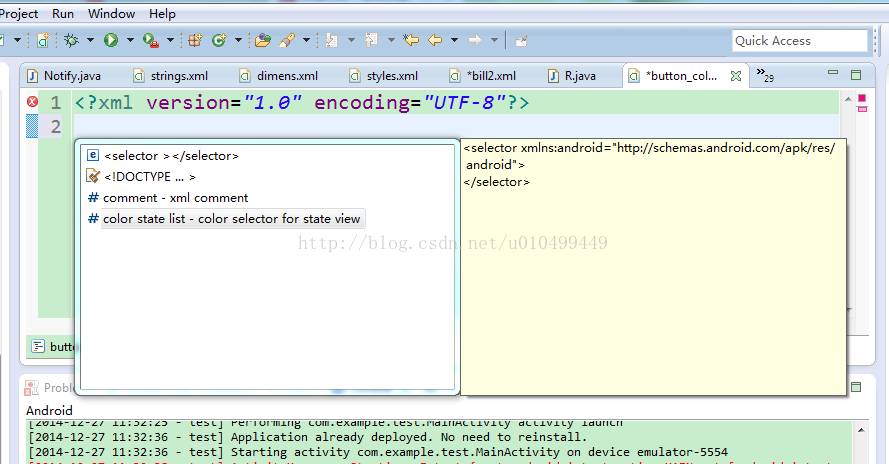Click the red overview ruler error indicator
889x464 pixels.
(862, 98)
